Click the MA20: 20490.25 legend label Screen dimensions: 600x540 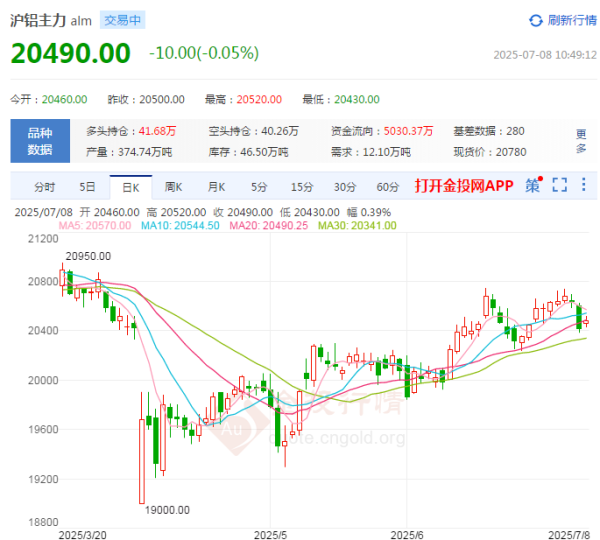pyautogui.click(x=269, y=225)
